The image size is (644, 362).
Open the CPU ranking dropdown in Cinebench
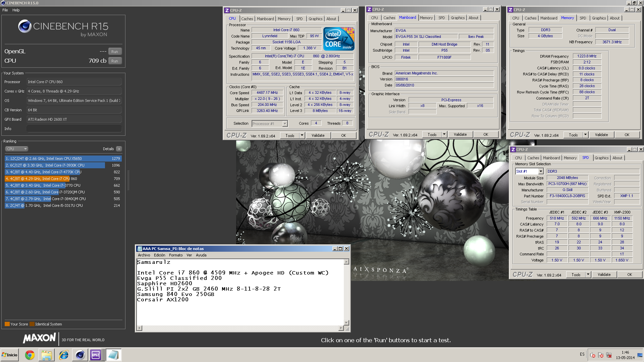[16, 149]
